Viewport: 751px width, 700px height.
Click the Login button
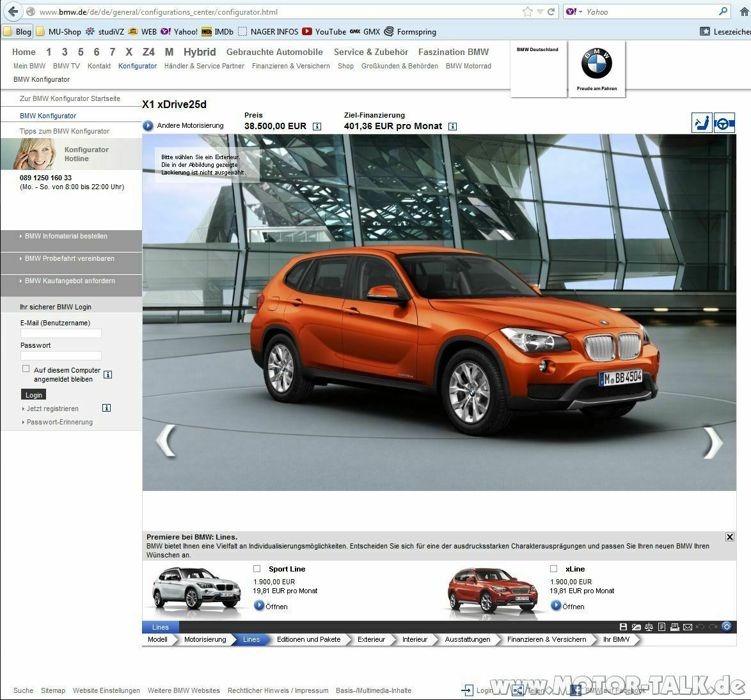(x=33, y=394)
